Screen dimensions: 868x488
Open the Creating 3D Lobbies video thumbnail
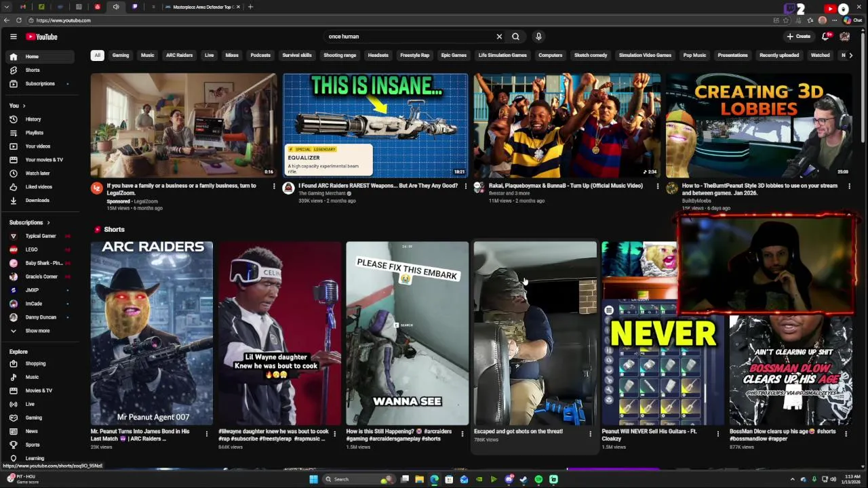point(759,125)
